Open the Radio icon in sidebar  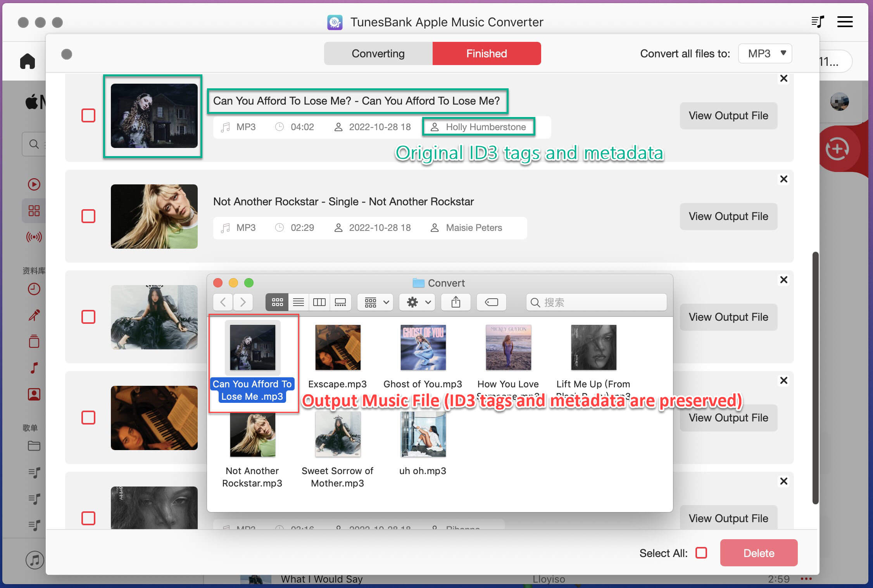tap(34, 237)
